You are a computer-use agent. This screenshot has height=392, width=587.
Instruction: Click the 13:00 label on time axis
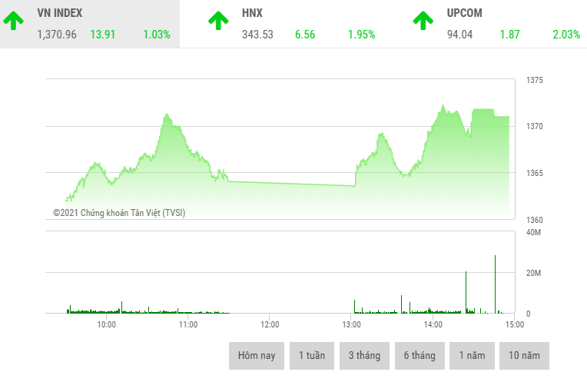[351, 324]
